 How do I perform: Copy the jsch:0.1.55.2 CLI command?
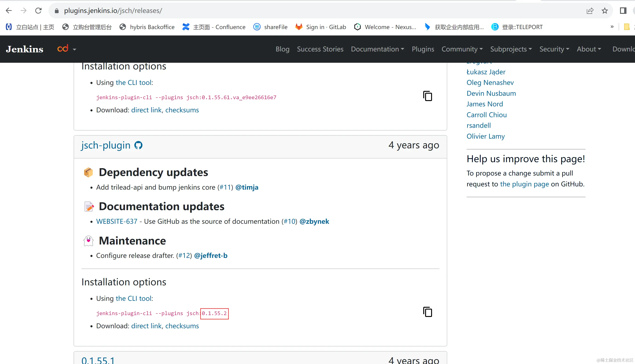pyautogui.click(x=428, y=312)
